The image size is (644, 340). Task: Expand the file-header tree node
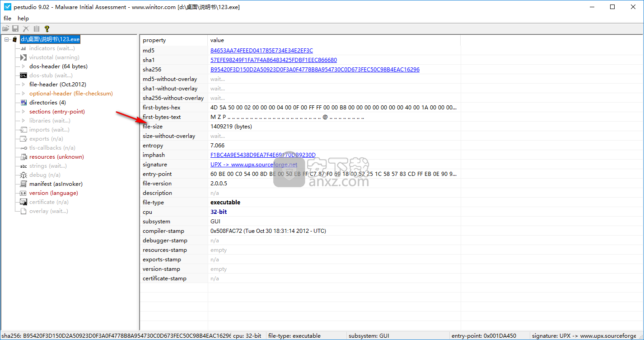(x=23, y=85)
